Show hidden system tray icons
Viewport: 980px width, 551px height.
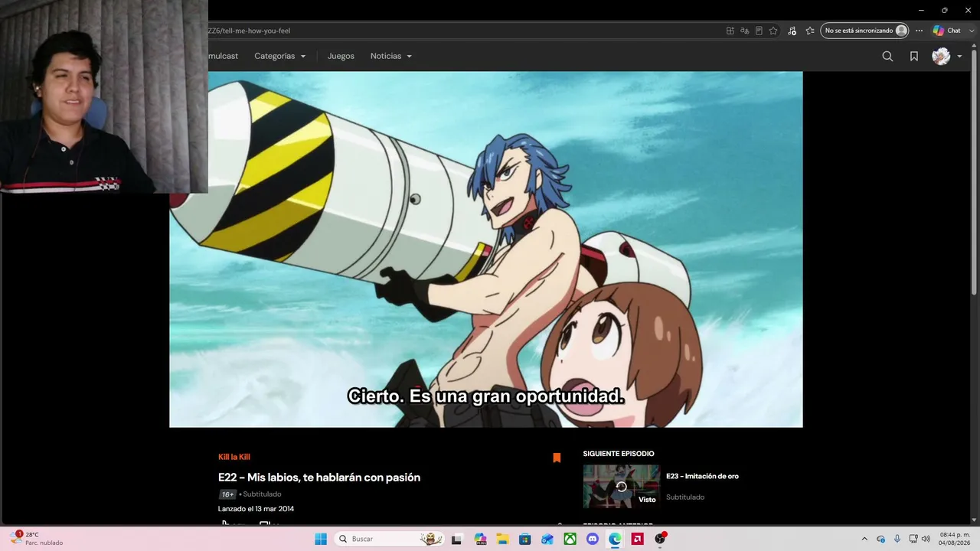tap(864, 539)
